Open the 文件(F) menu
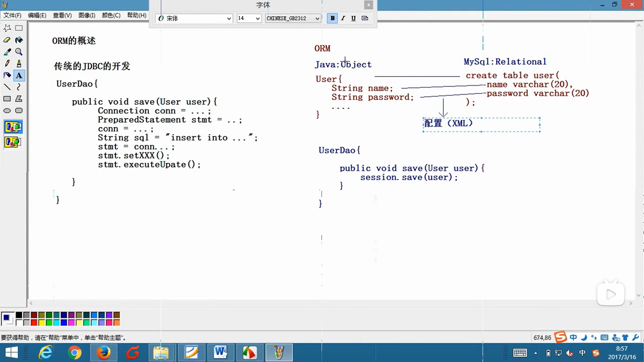Image resolution: width=644 pixels, height=362 pixels. click(12, 15)
